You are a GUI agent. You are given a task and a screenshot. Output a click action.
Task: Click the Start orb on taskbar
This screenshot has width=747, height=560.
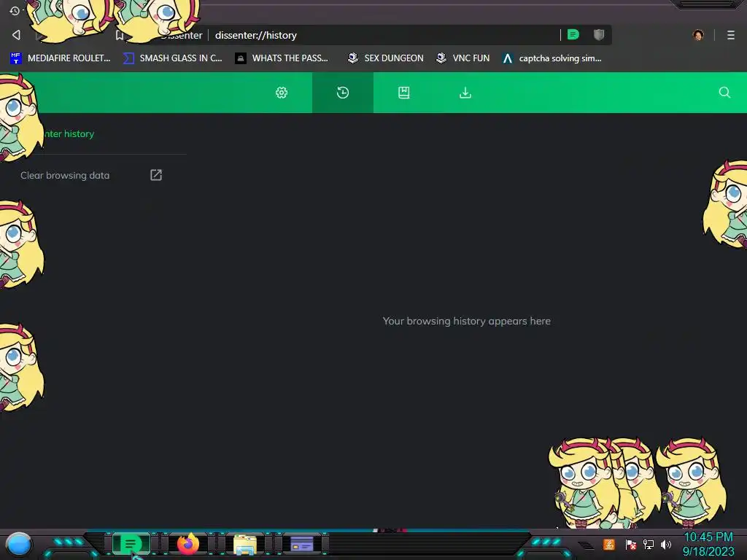(x=18, y=544)
